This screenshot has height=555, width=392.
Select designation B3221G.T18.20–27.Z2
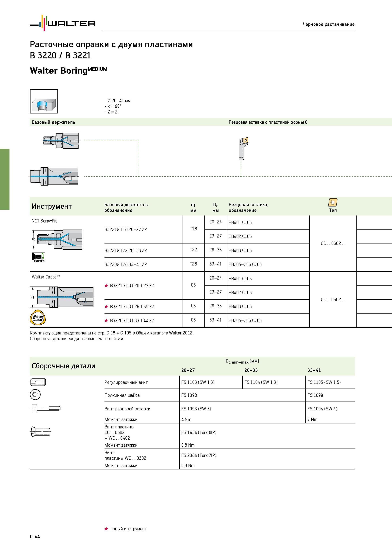[126, 229]
